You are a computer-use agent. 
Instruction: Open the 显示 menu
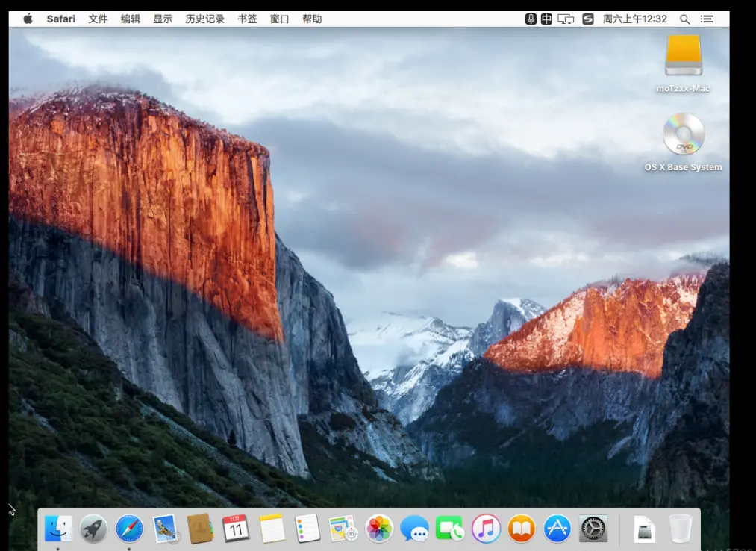[x=163, y=19]
